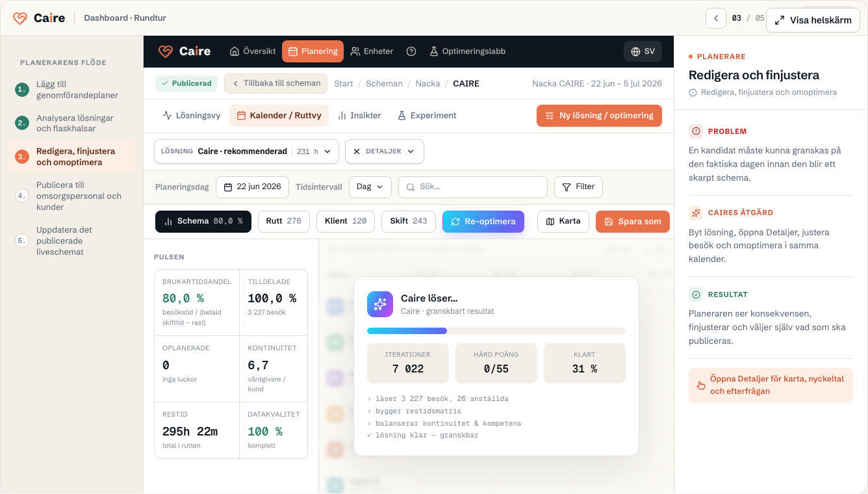Click Brukartidsandel 80,0 % card

coord(197,302)
